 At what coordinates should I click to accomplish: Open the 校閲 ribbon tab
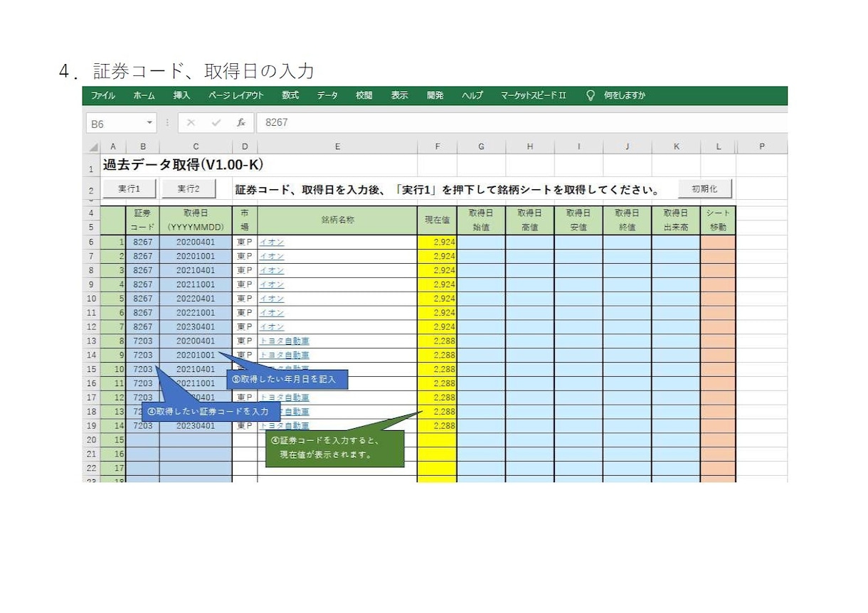pos(364,95)
